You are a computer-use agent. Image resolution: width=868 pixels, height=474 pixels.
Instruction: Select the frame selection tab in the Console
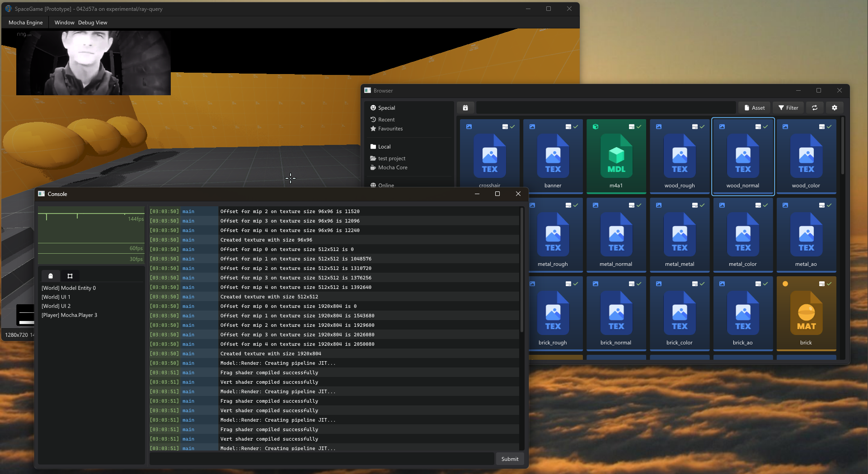coord(70,276)
